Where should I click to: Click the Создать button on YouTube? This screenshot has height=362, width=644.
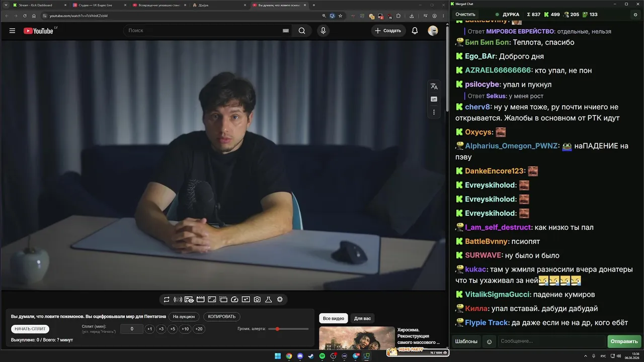[x=389, y=31]
